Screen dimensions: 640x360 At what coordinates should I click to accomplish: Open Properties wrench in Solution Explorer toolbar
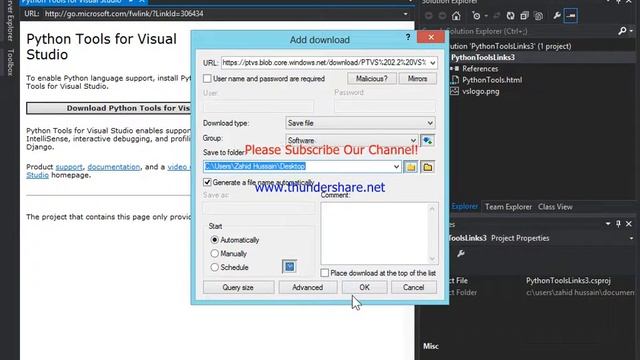(x=557, y=16)
